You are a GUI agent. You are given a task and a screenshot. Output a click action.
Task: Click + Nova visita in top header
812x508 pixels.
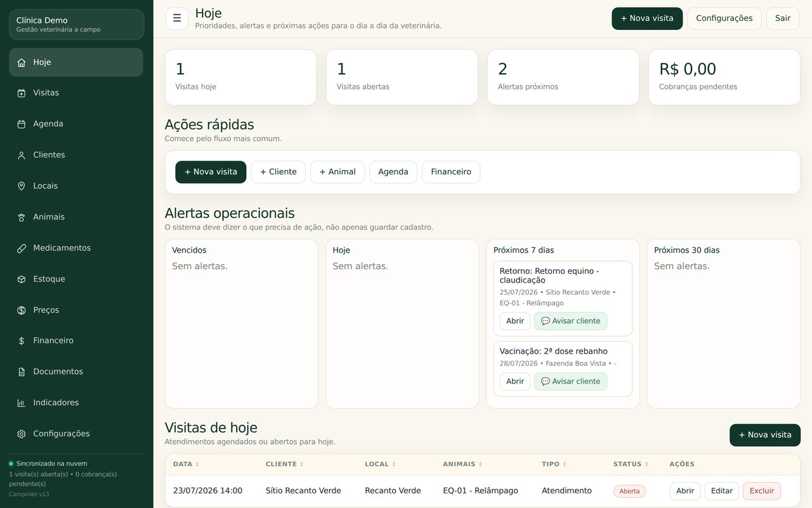coord(647,18)
